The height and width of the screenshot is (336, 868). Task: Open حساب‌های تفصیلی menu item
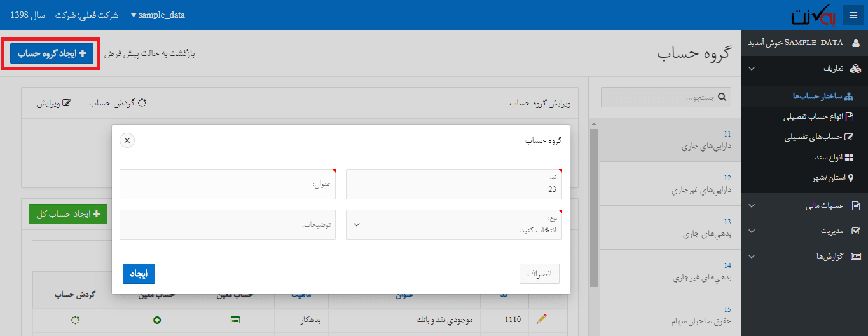820,137
